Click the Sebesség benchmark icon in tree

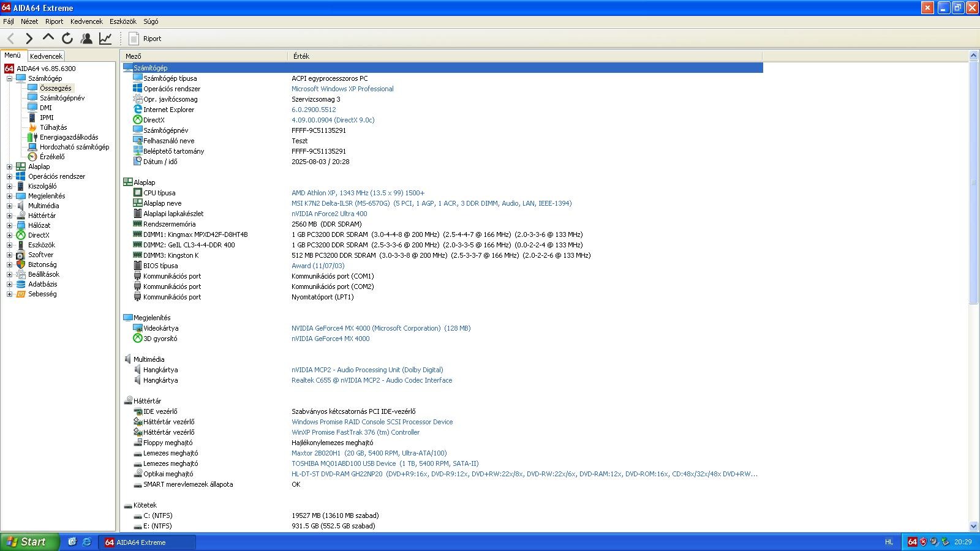[21, 294]
